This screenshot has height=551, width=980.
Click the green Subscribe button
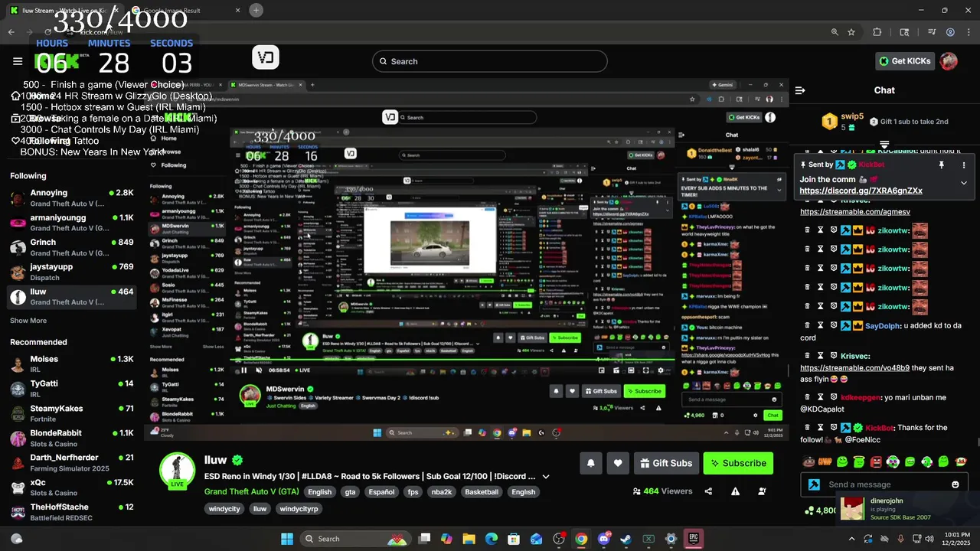[x=738, y=463]
